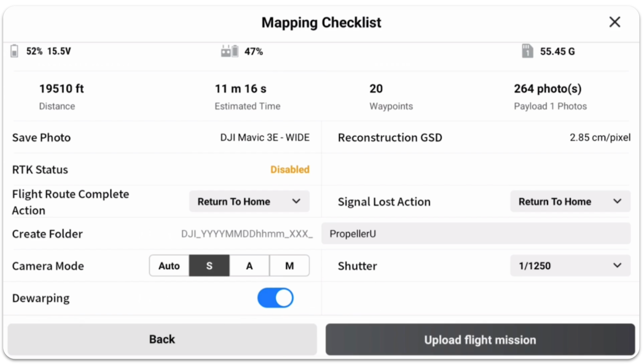
Task: Click the 55.45 G storage value
Action: pos(557,52)
